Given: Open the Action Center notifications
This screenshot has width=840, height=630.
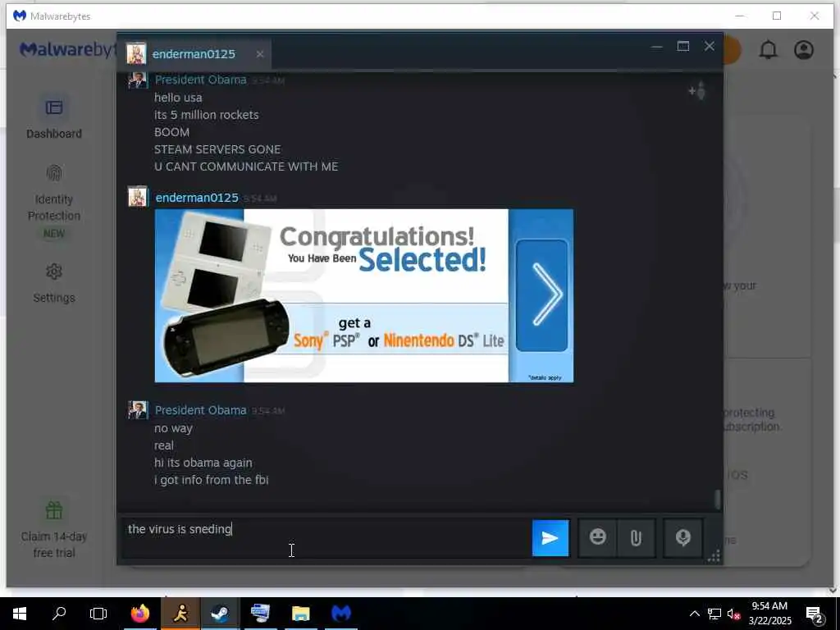Looking at the screenshot, I should pyautogui.click(x=815, y=614).
